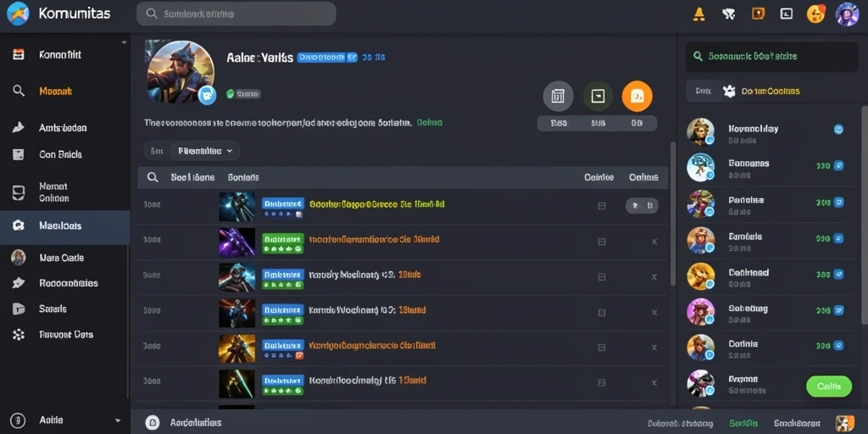The image size is (868, 434).
Task: Select the Ooinive column header
Action: click(599, 178)
